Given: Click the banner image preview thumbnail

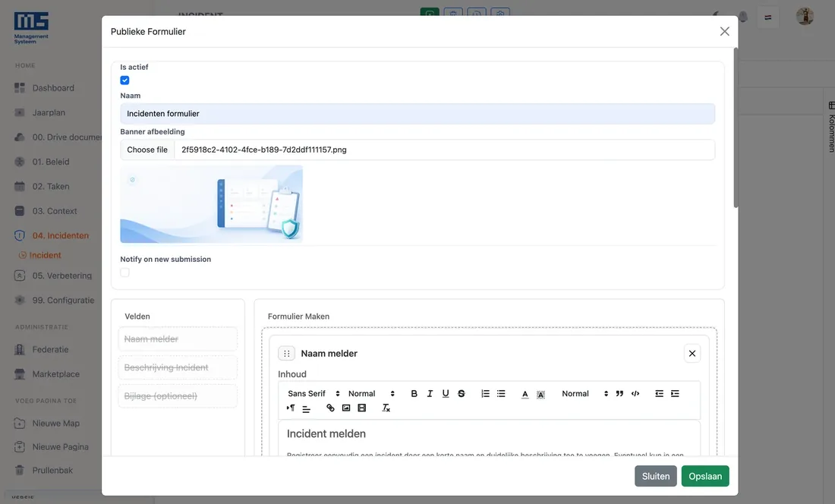Looking at the screenshot, I should [x=212, y=204].
